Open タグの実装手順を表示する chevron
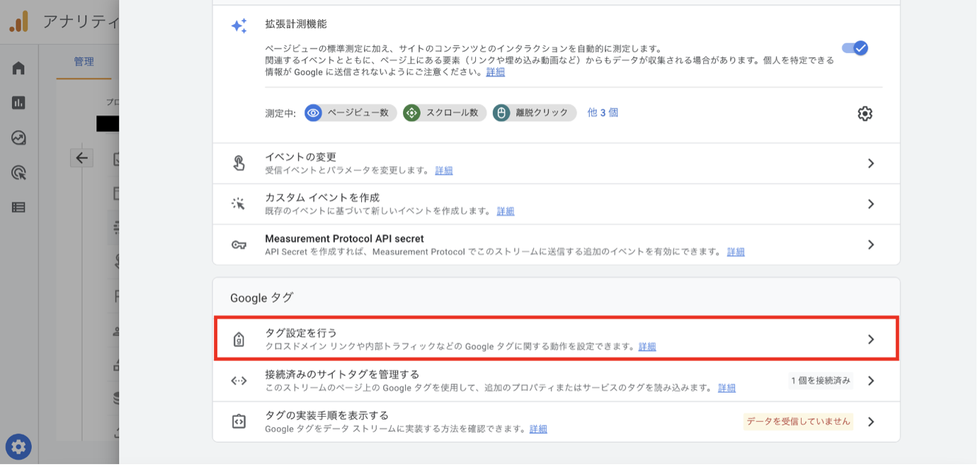The image size is (980, 467). (871, 422)
